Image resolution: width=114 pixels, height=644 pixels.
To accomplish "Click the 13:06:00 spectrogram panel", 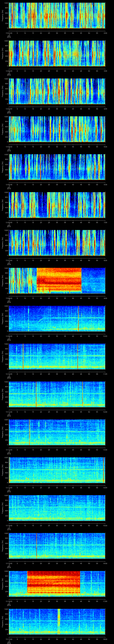I will [x=57, y=205].
